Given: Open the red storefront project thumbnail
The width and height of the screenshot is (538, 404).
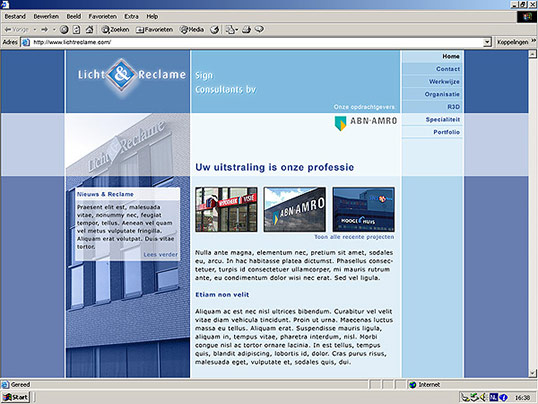Looking at the screenshot, I should coord(226,209).
